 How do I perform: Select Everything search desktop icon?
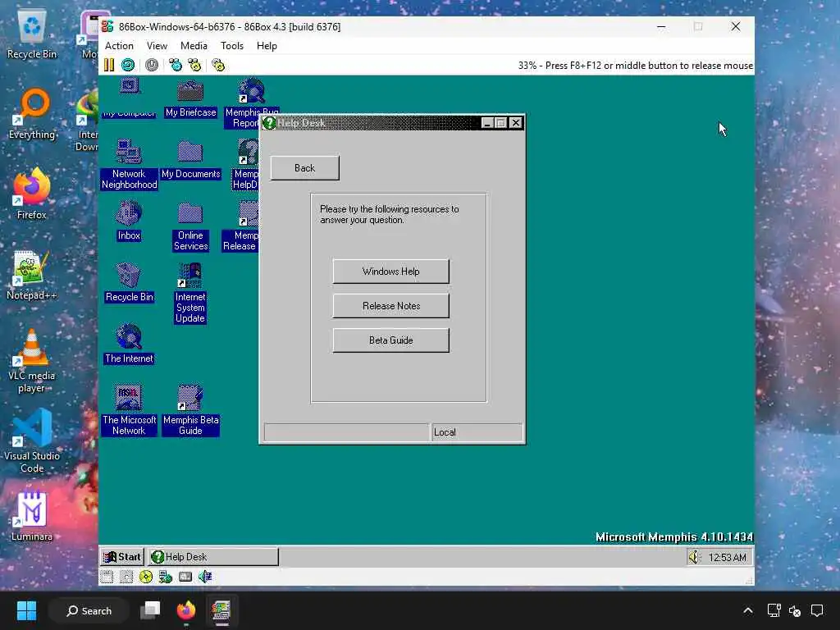32,115
